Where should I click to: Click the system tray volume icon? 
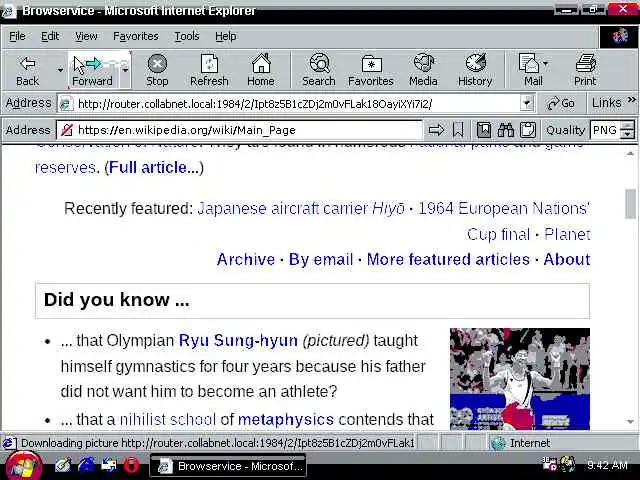(568, 464)
